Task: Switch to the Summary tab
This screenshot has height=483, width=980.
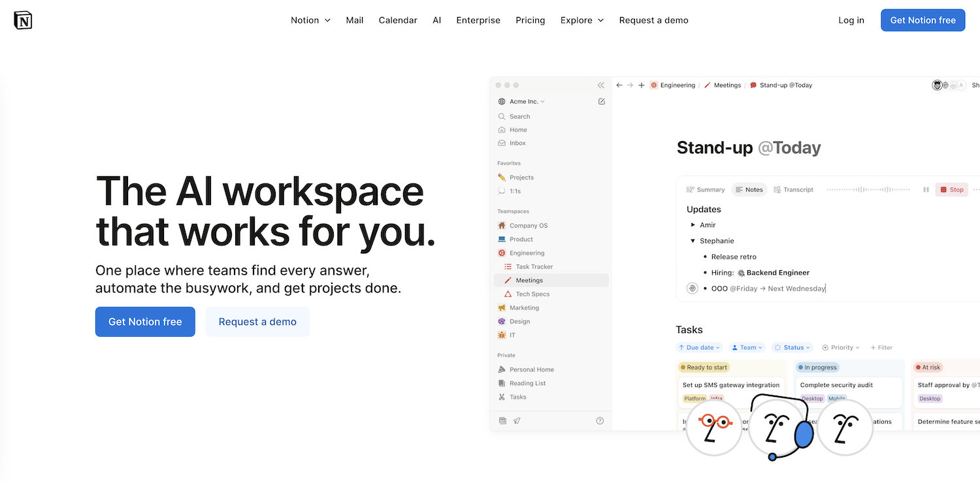Action: (x=706, y=190)
